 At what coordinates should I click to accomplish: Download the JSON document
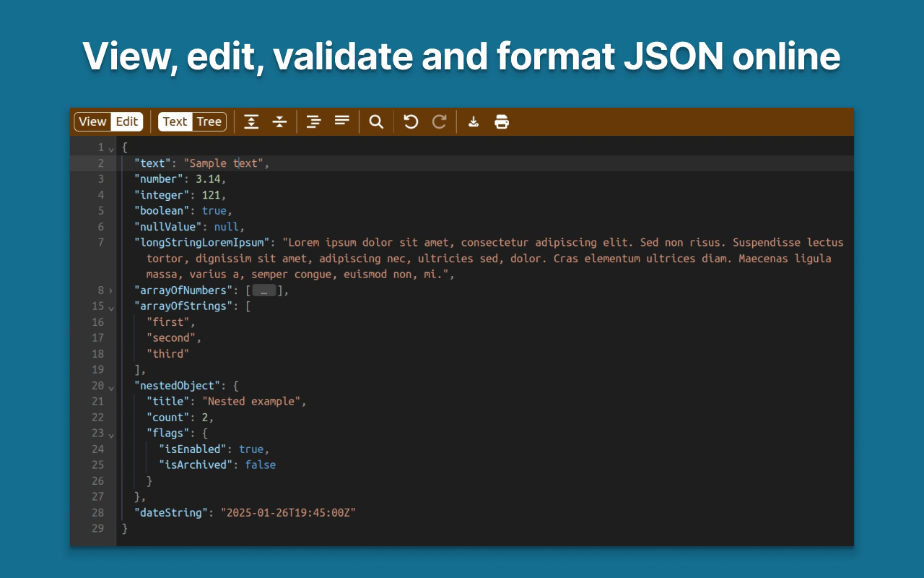472,121
